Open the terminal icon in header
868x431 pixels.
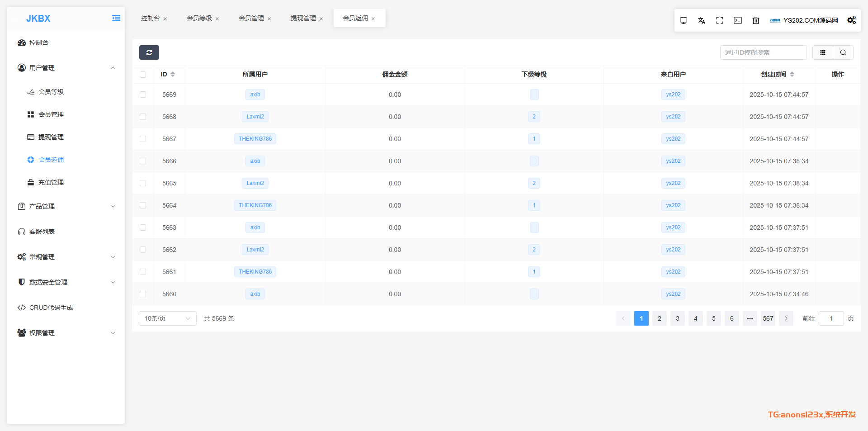pos(737,20)
